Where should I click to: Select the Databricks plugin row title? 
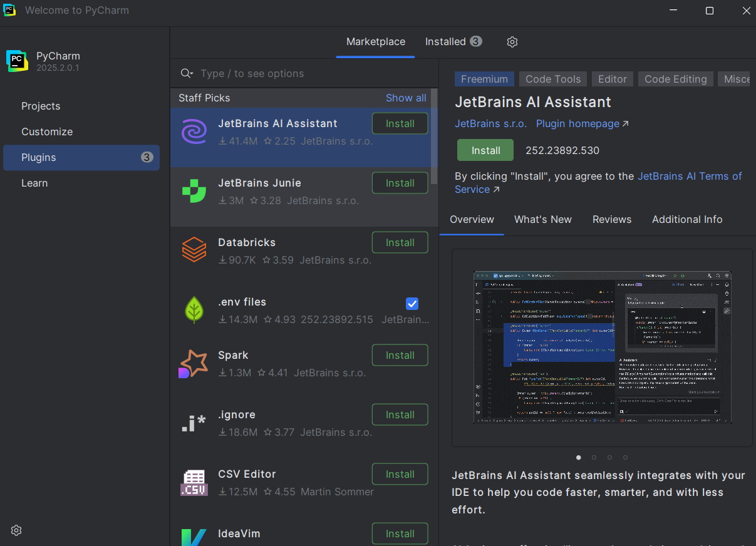247,242
